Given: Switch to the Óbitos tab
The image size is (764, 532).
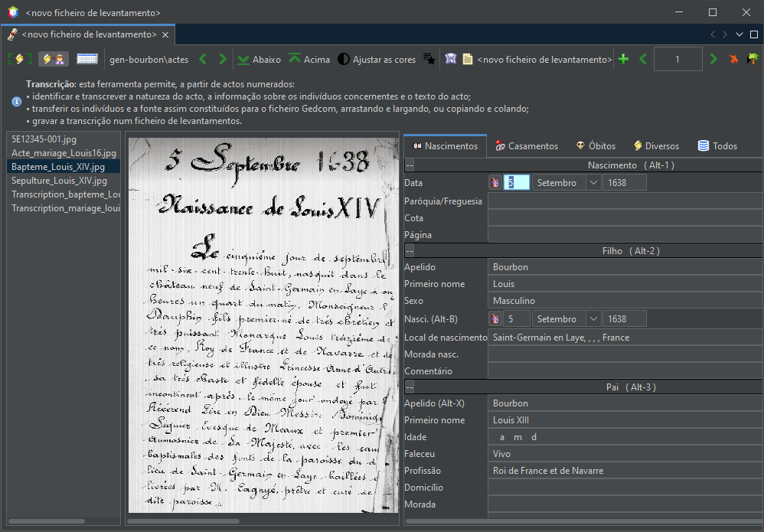Looking at the screenshot, I should point(596,145).
